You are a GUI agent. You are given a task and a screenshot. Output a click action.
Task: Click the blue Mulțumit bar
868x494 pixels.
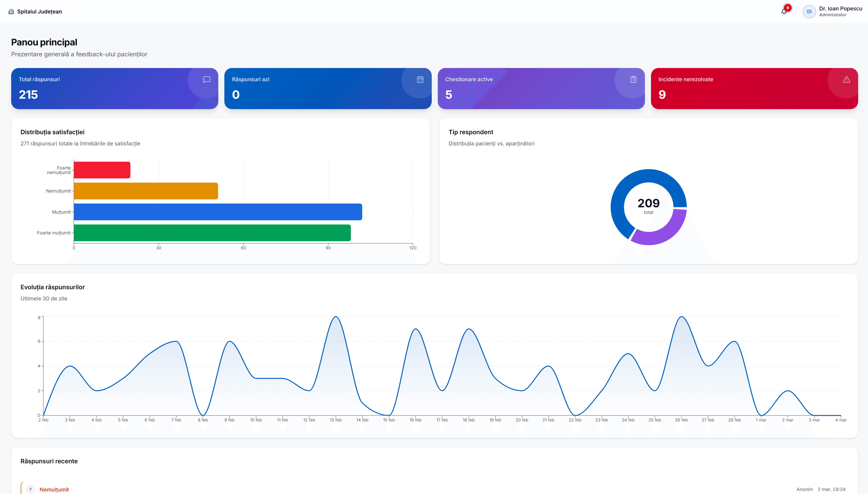point(218,212)
